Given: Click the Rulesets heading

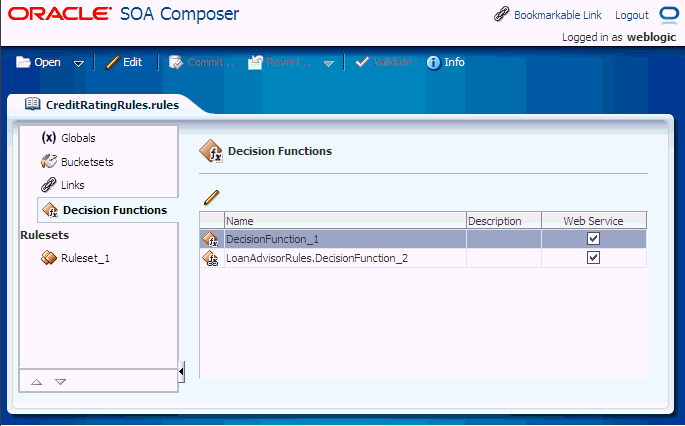Looking at the screenshot, I should 45,235.
